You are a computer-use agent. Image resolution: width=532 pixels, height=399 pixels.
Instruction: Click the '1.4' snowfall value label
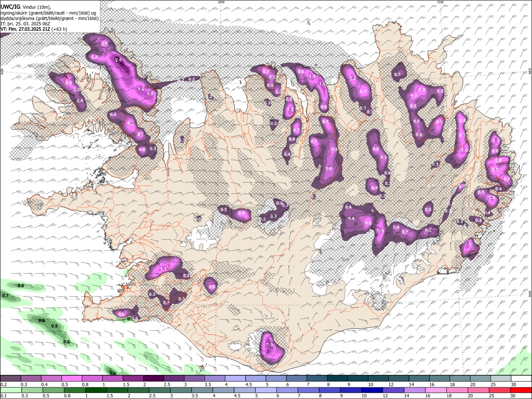141,89
